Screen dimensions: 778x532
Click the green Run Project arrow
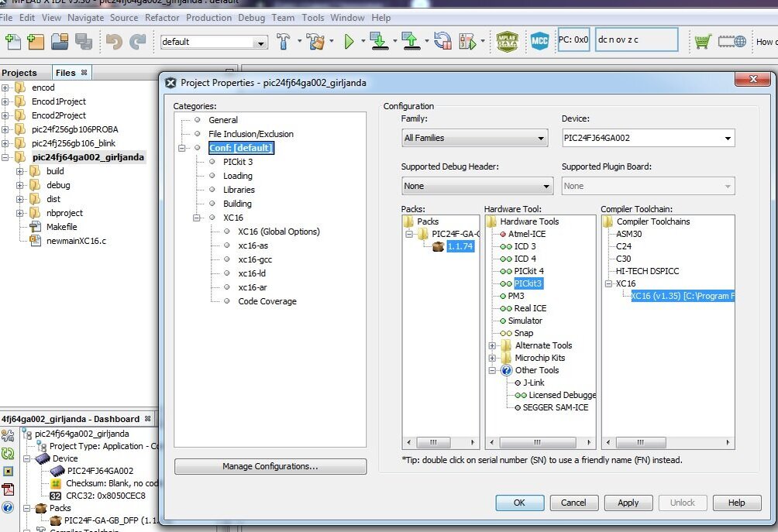[x=349, y=42]
